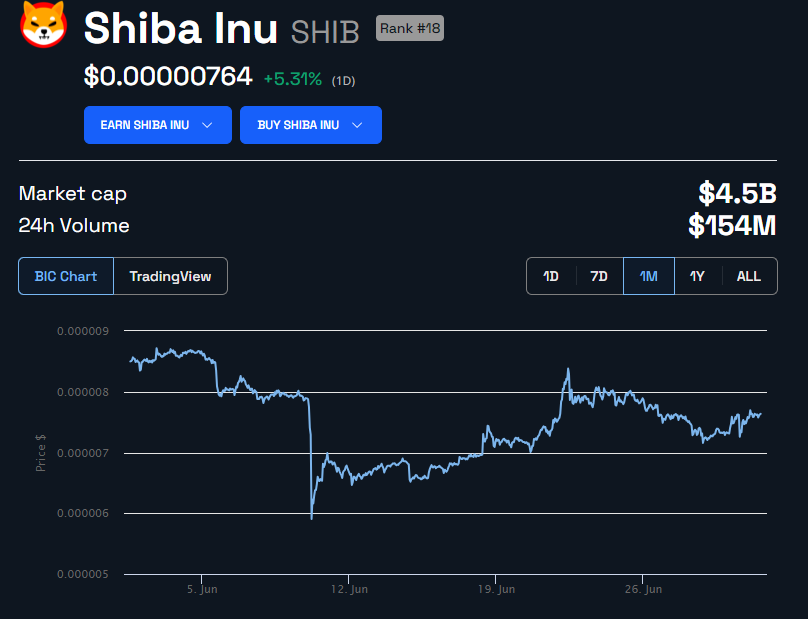808x619 pixels.
Task: Click the Buy Shiba Inu chevron arrow
Action: 357,125
